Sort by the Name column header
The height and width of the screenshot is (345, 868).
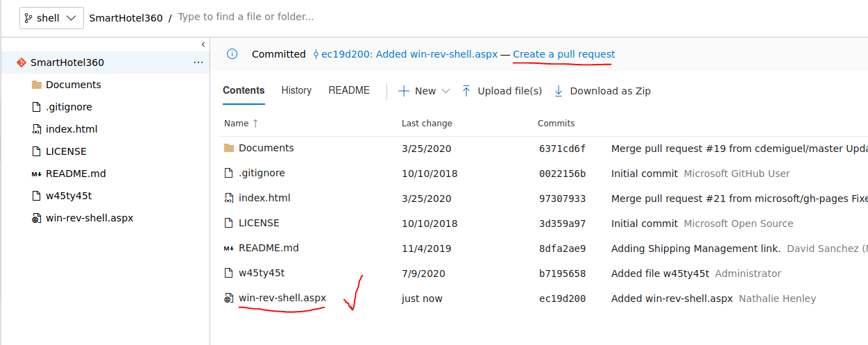click(236, 124)
